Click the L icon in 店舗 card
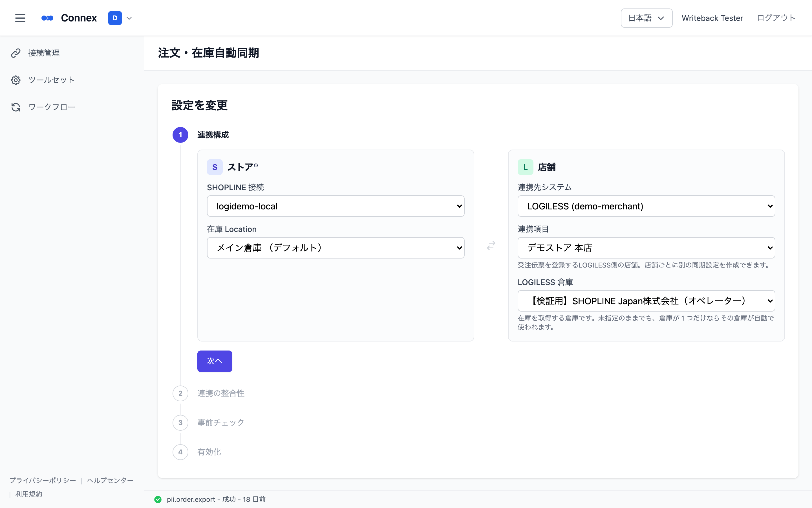The height and width of the screenshot is (508, 812). [526, 167]
